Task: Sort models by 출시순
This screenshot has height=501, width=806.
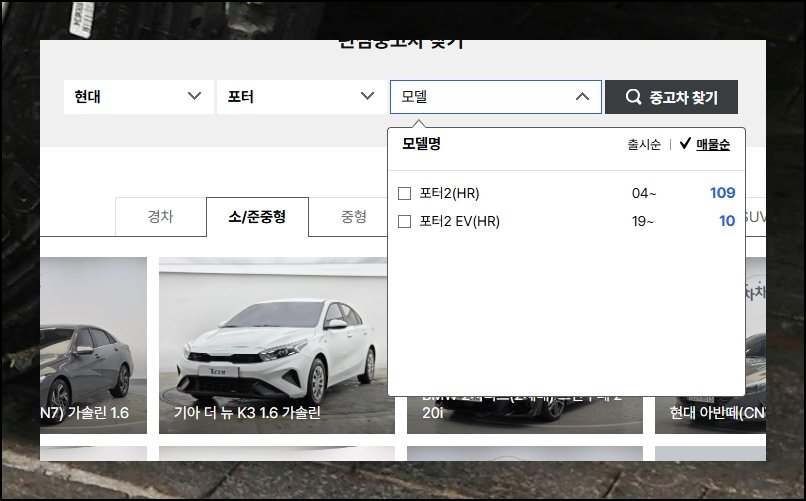Action: point(644,144)
